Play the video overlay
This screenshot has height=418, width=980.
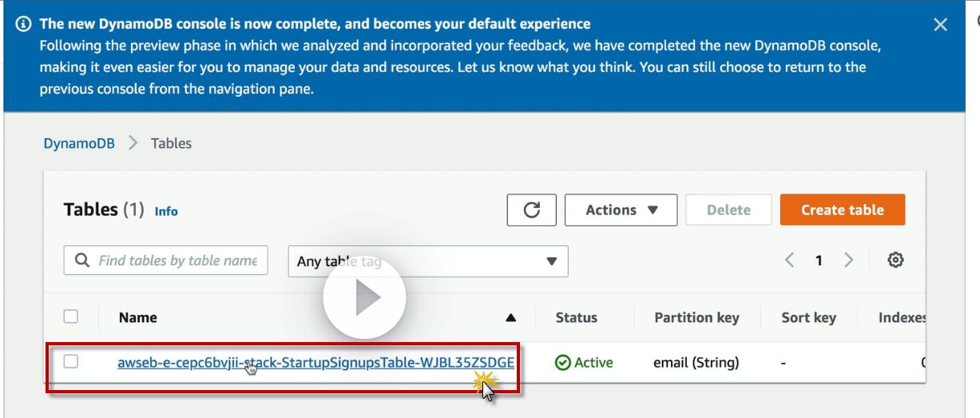364,298
